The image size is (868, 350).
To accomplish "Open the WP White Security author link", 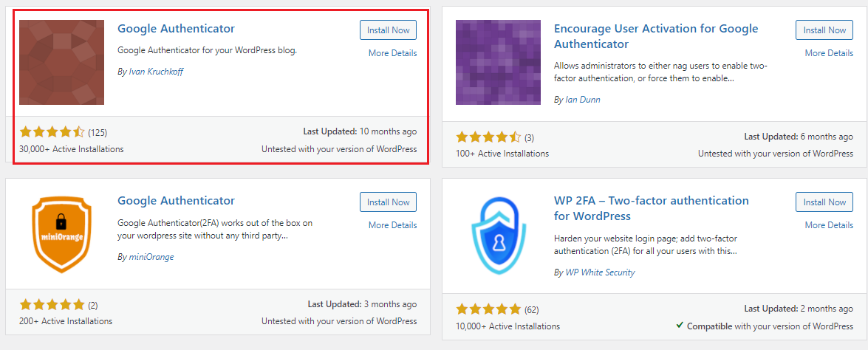I will (600, 272).
